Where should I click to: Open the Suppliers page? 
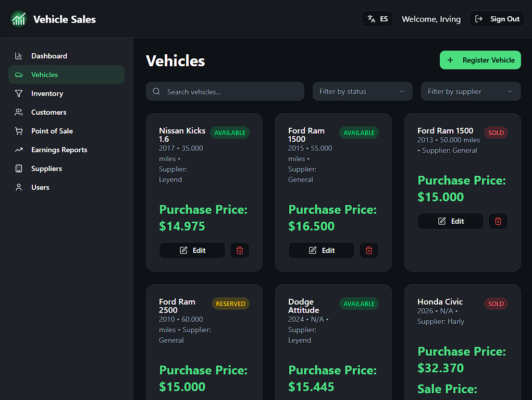[x=66, y=168]
